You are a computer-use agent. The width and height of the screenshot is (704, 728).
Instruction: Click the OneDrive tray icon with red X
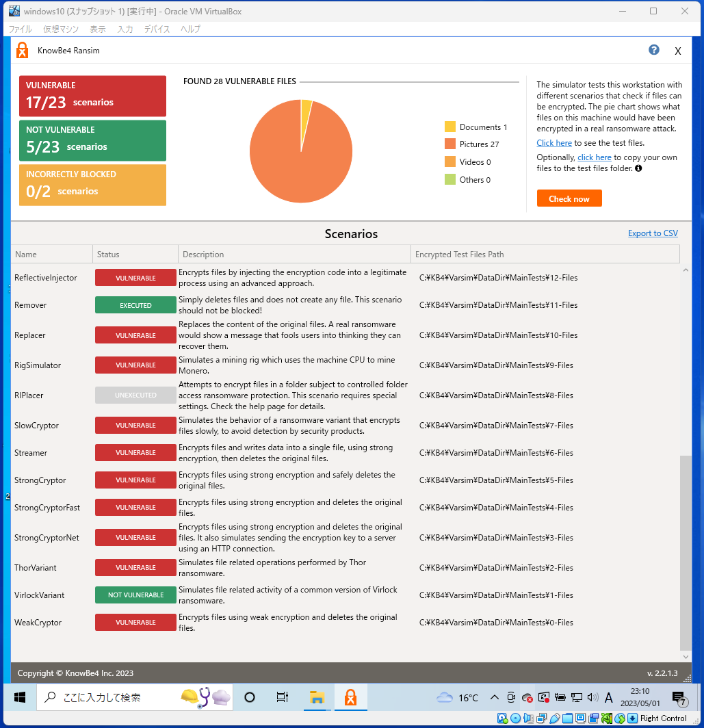tap(527, 697)
